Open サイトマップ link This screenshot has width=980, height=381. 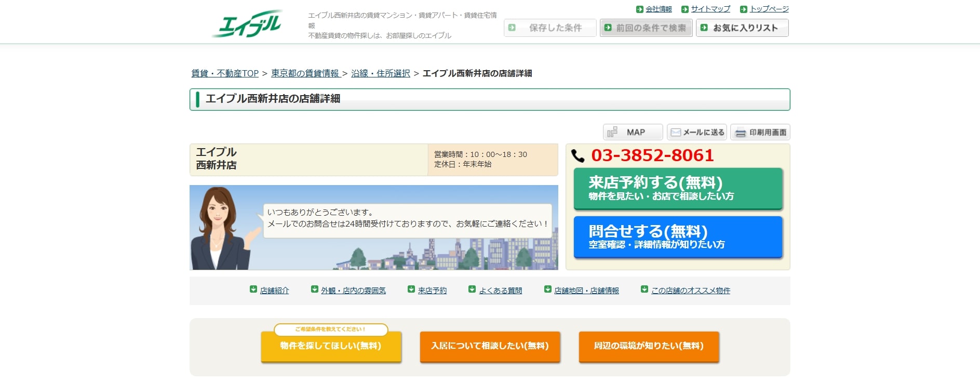(710, 9)
